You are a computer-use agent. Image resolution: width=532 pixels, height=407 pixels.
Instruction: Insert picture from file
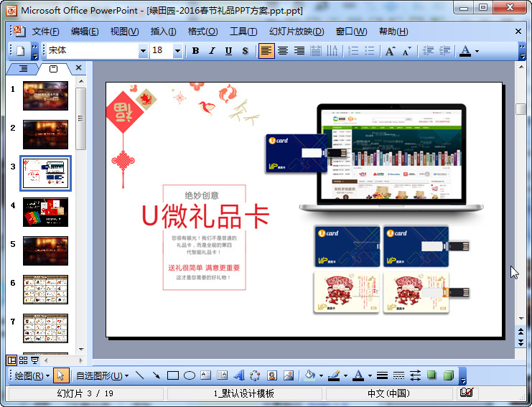(289, 375)
